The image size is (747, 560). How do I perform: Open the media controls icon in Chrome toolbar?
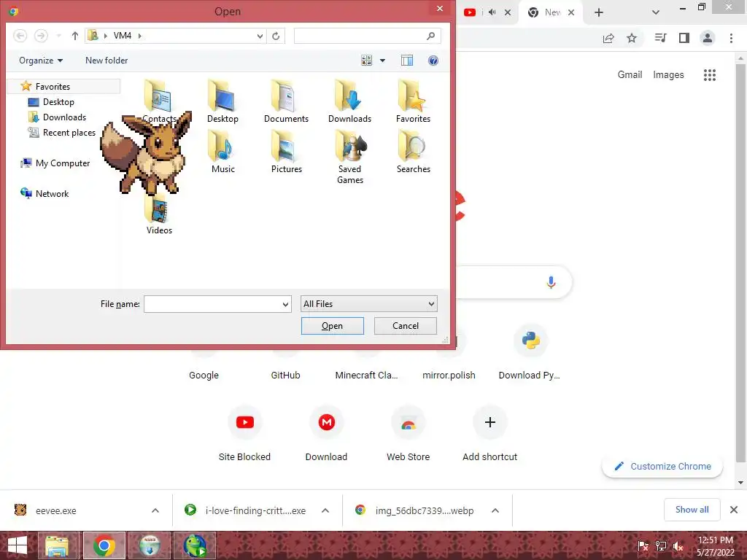pyautogui.click(x=660, y=38)
